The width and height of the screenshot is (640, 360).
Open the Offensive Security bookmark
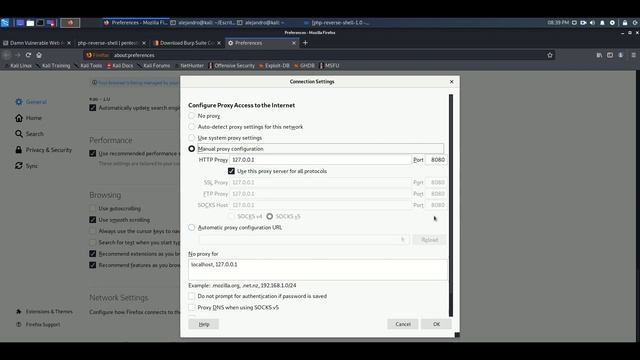231,66
